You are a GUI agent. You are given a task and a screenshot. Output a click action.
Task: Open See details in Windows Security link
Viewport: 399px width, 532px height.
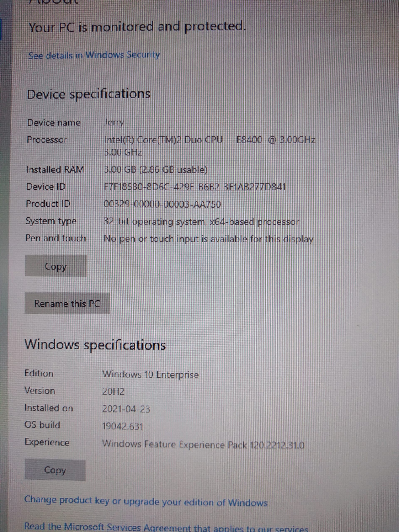coord(94,55)
